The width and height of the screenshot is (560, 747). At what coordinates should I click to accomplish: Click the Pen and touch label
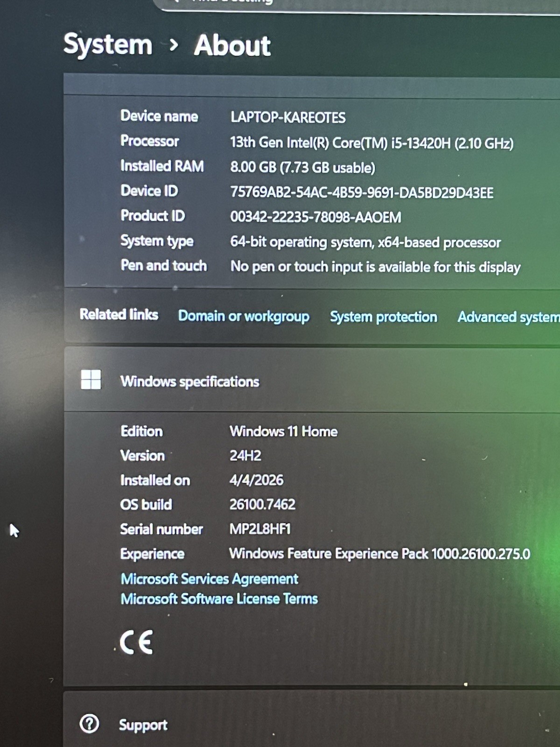(x=164, y=265)
